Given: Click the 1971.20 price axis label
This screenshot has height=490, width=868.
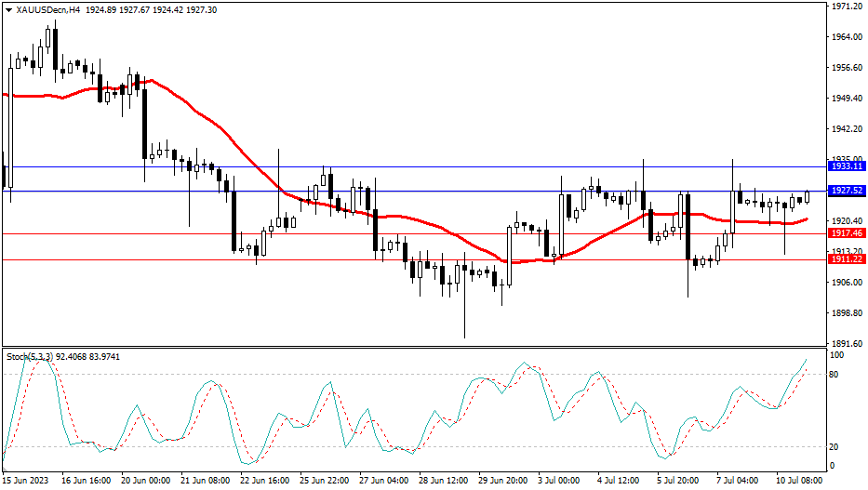Looking at the screenshot, I should pyautogui.click(x=847, y=7).
